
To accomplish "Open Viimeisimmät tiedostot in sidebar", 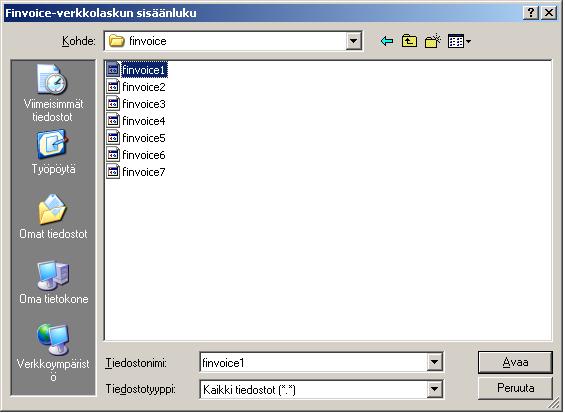I will tap(53, 93).
